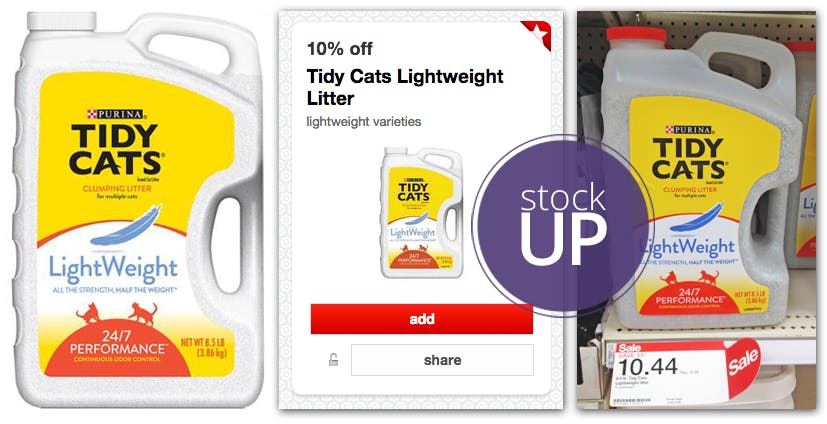827x424 pixels.
Task: Click the small litter jug thumbnail
Action: click(x=421, y=212)
